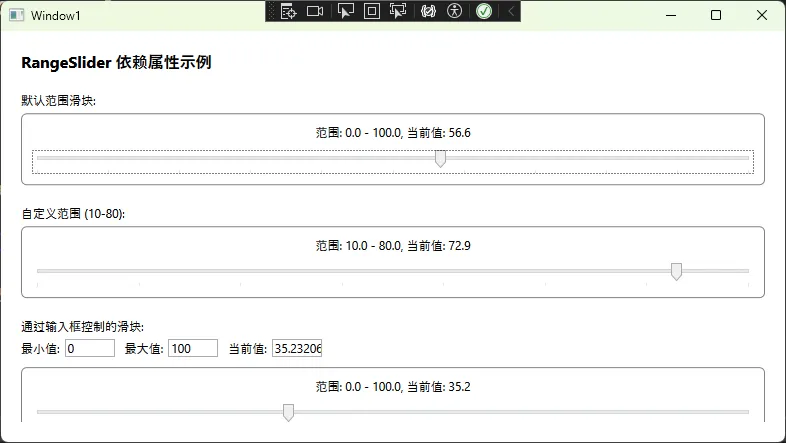Minimize the Window1 window
Viewport: 786px width, 443px height.
coord(670,15)
